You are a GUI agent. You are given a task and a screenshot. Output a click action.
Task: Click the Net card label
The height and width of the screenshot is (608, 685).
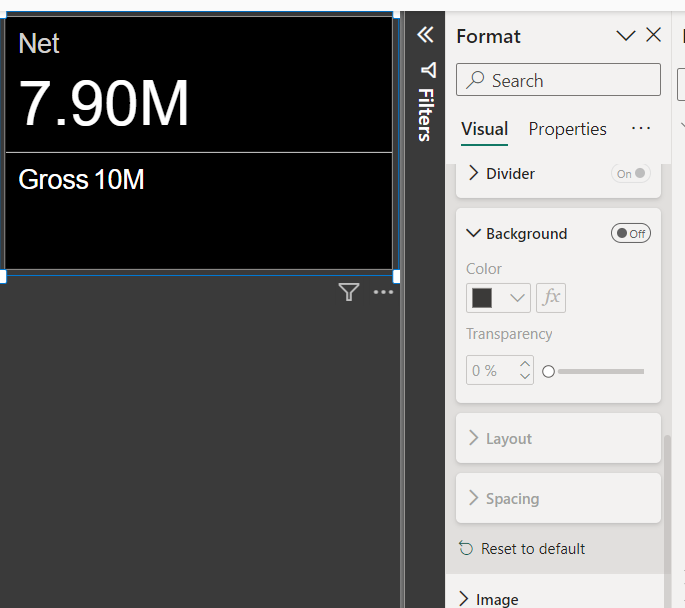[39, 43]
